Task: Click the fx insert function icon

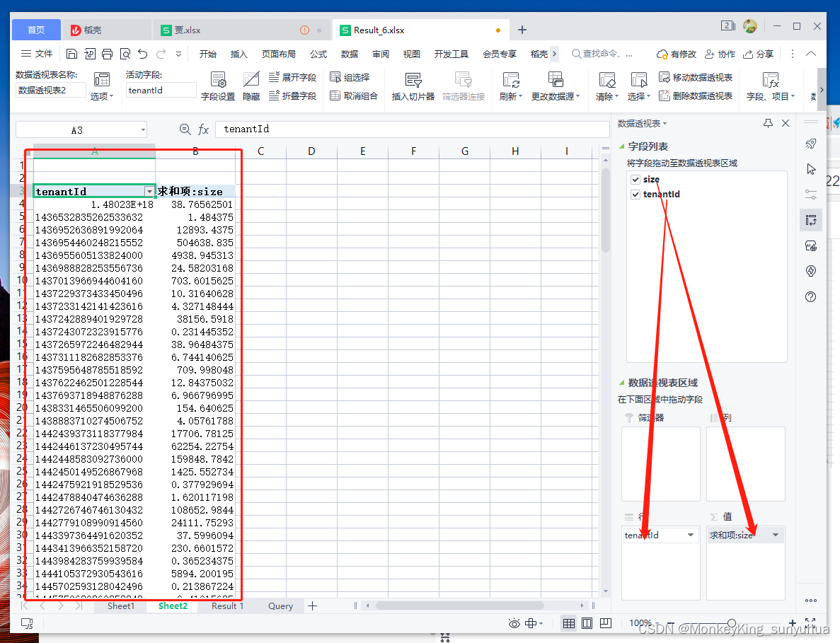Action: [203, 129]
